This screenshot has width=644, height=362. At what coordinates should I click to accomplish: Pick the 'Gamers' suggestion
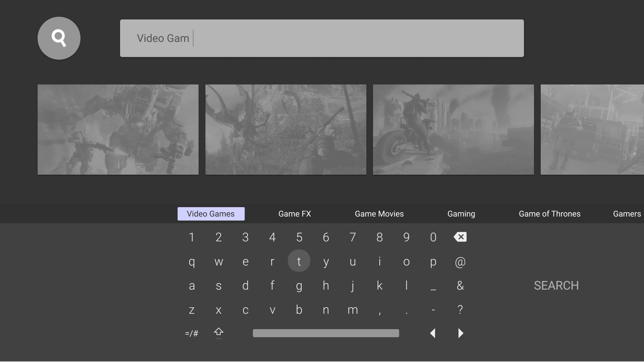tap(627, 214)
